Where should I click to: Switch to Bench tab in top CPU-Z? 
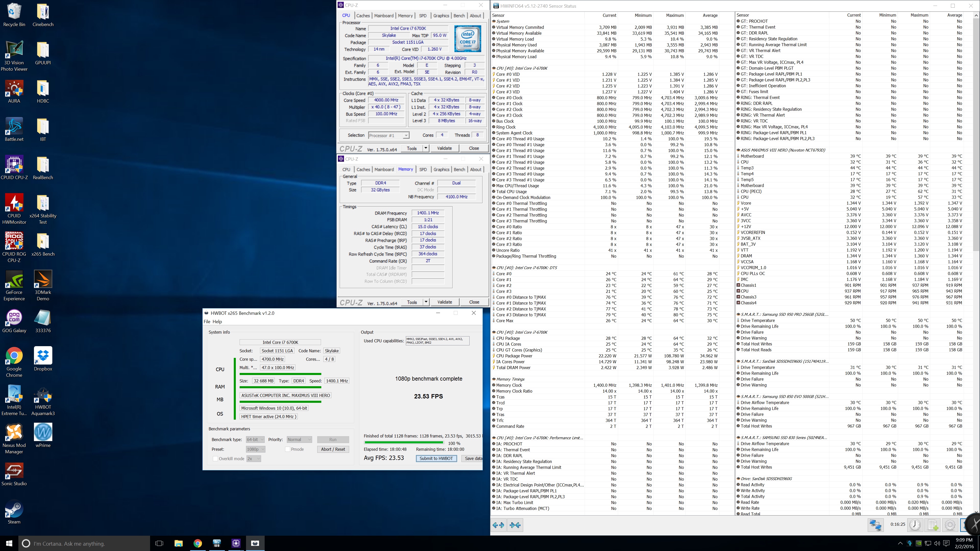(459, 16)
